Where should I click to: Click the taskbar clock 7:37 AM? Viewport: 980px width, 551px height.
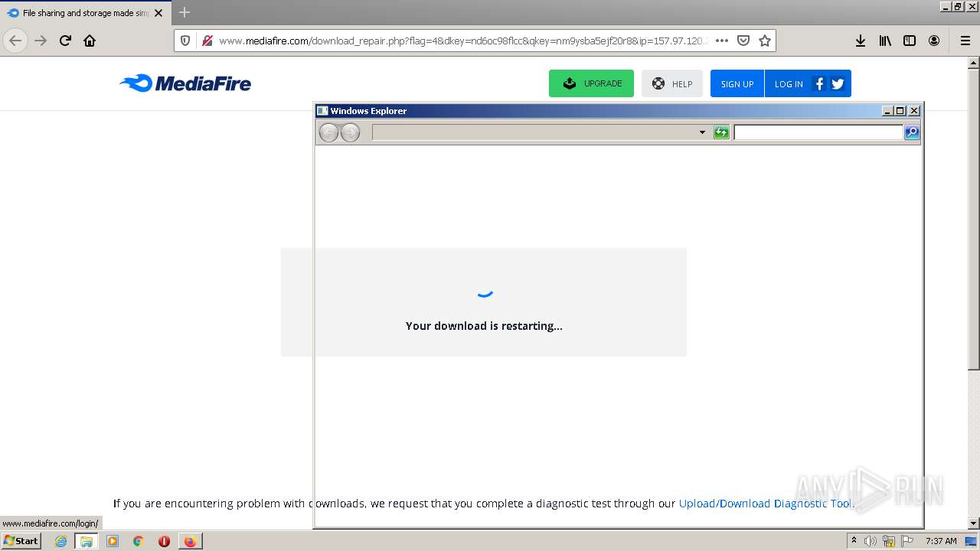coord(941,541)
